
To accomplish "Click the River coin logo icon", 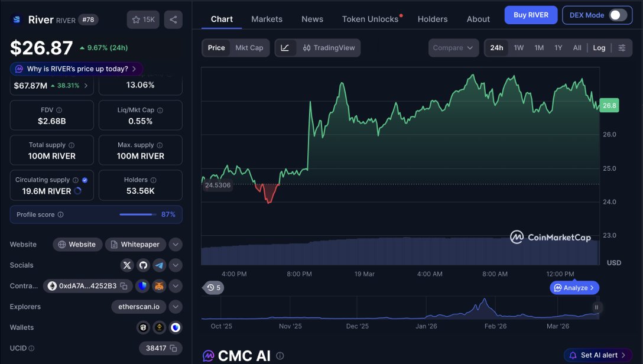I will tap(17, 19).
